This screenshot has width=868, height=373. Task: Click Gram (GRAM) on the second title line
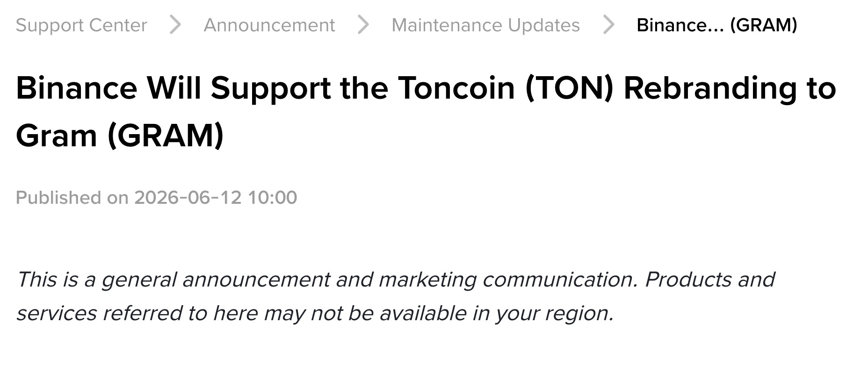coord(120,136)
